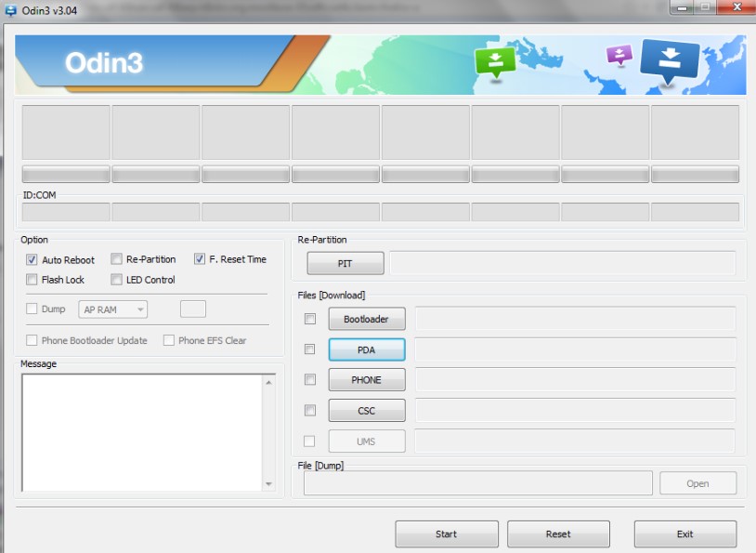This screenshot has width=756, height=553.
Task: Click the Reset button
Action: pos(558,533)
